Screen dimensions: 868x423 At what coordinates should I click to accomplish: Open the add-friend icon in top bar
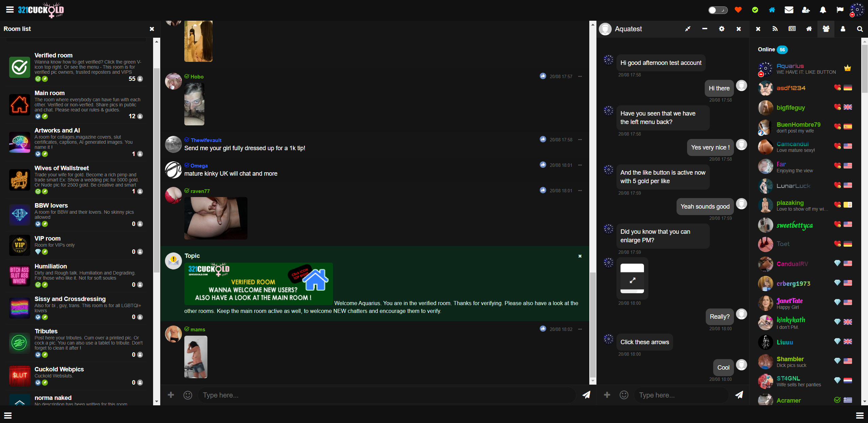pos(806,10)
